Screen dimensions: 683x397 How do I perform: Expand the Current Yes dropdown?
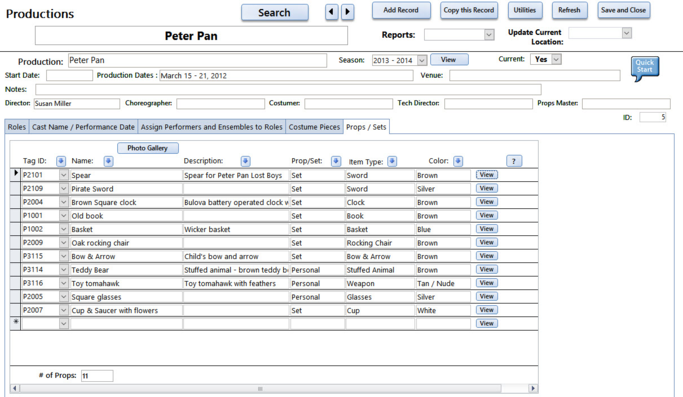click(557, 59)
